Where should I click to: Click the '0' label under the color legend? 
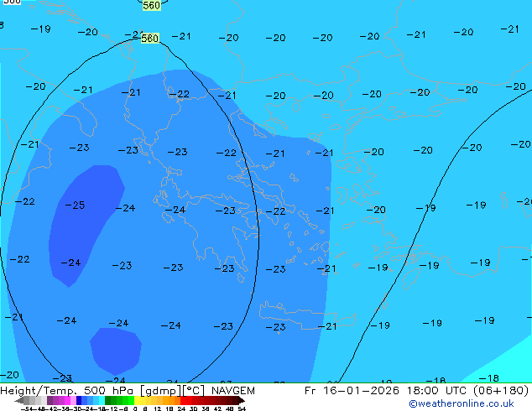click(x=135, y=408)
